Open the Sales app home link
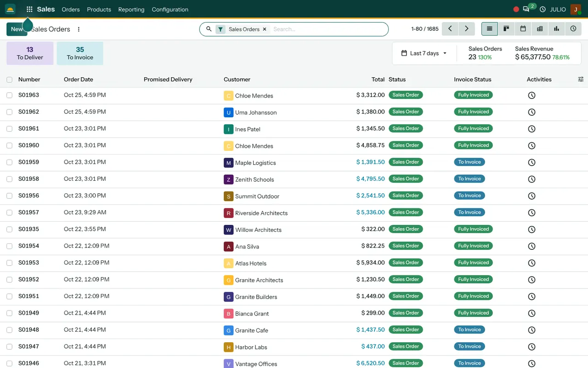Image resolution: width=588 pixels, height=368 pixels. [46, 9]
